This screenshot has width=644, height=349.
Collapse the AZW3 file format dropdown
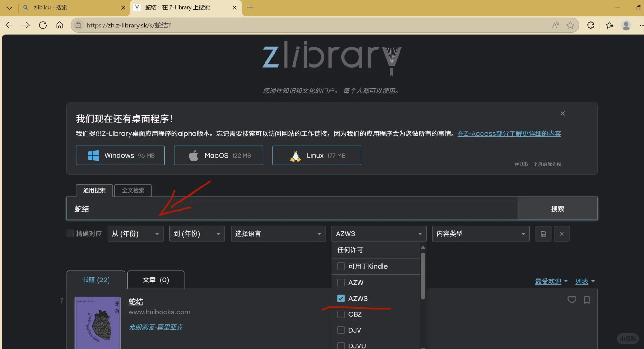pyautogui.click(x=379, y=234)
